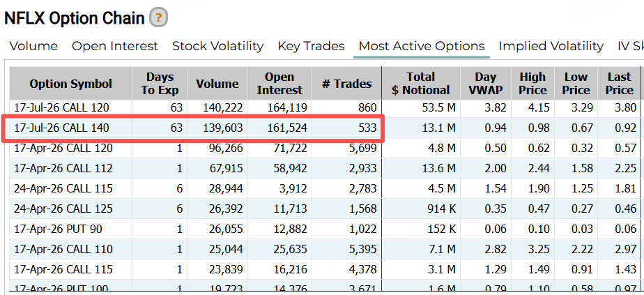Click the 17-Jul-26 CALL 120 option symbol
The width and height of the screenshot is (644, 295).
click(x=61, y=107)
